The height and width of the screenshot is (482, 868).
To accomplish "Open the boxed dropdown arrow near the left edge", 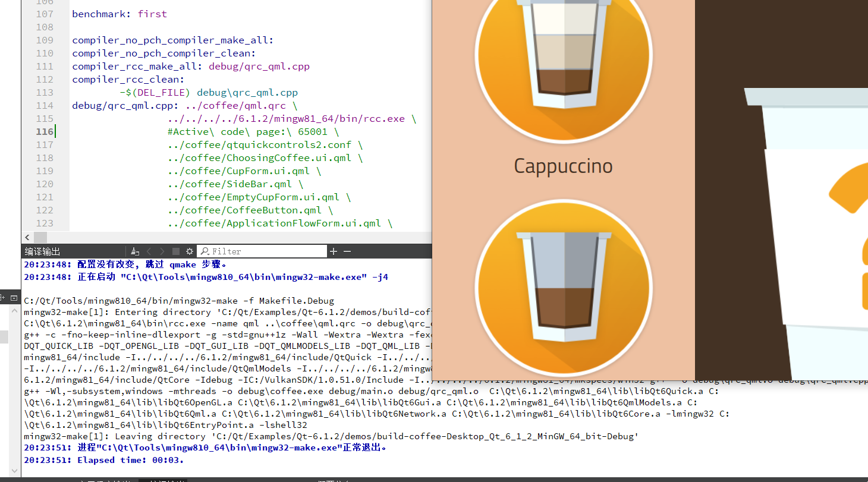I will click(x=14, y=298).
